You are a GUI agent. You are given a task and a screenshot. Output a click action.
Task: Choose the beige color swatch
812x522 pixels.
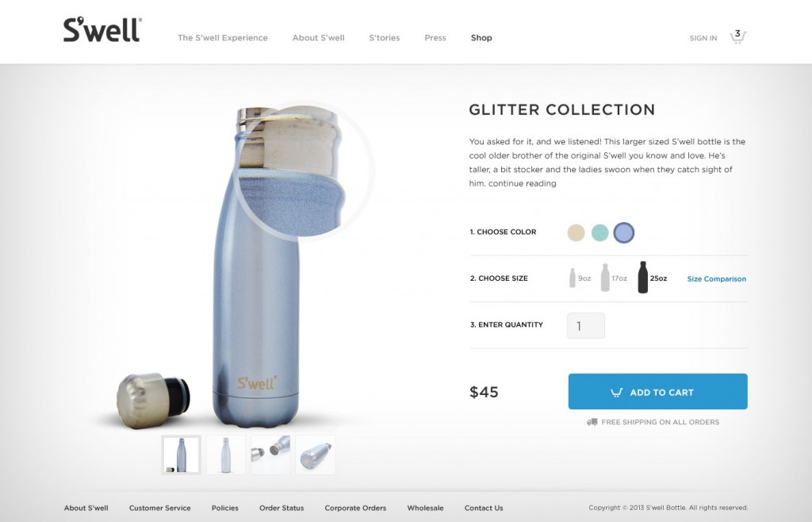(x=576, y=232)
